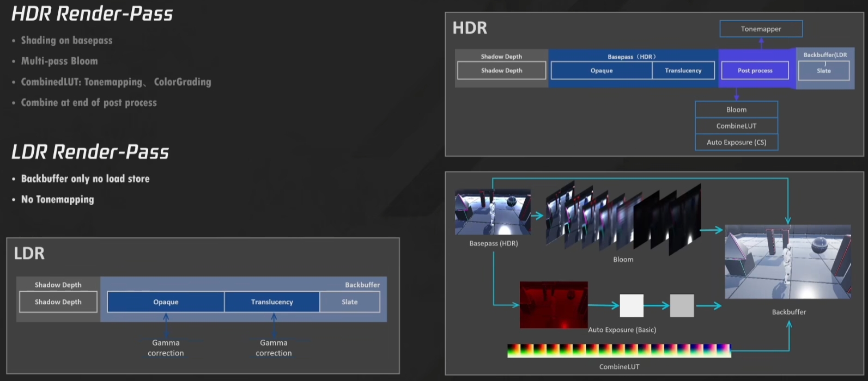Click the HDR Render-Pass heading
The image size is (868, 381).
(92, 14)
